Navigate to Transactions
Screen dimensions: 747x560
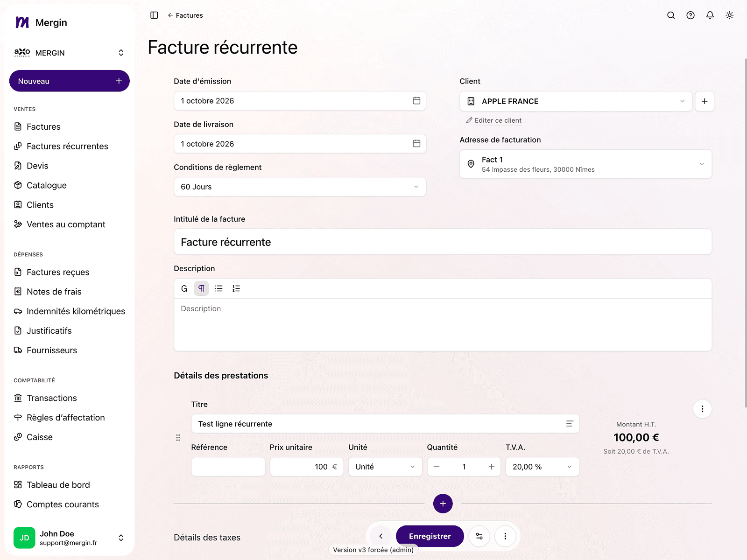pyautogui.click(x=51, y=398)
